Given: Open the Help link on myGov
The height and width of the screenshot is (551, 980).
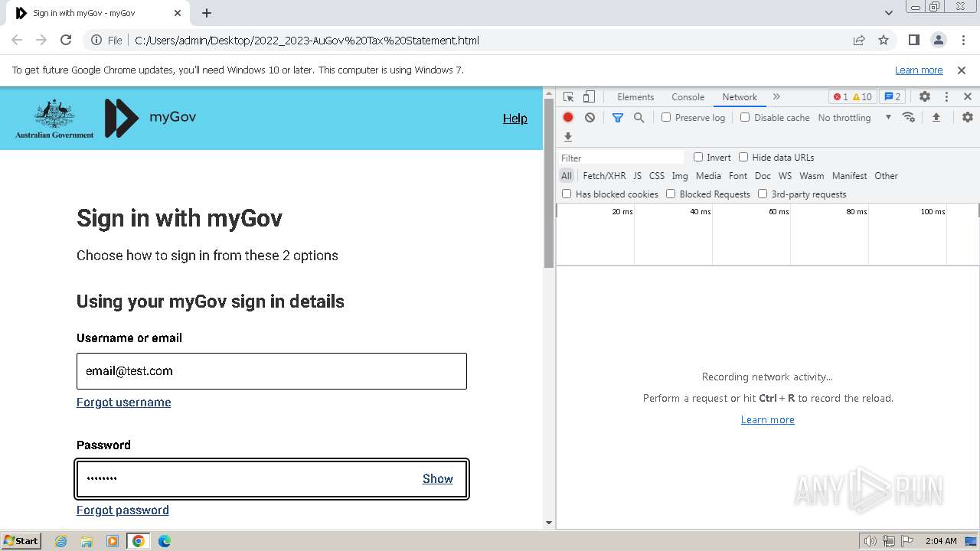Looking at the screenshot, I should pos(515,118).
